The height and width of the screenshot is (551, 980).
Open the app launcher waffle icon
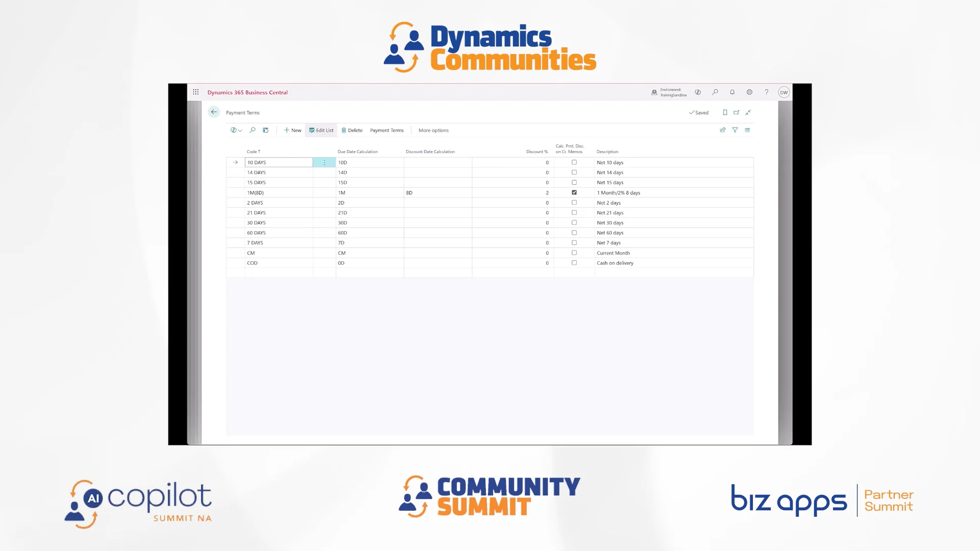tap(195, 92)
